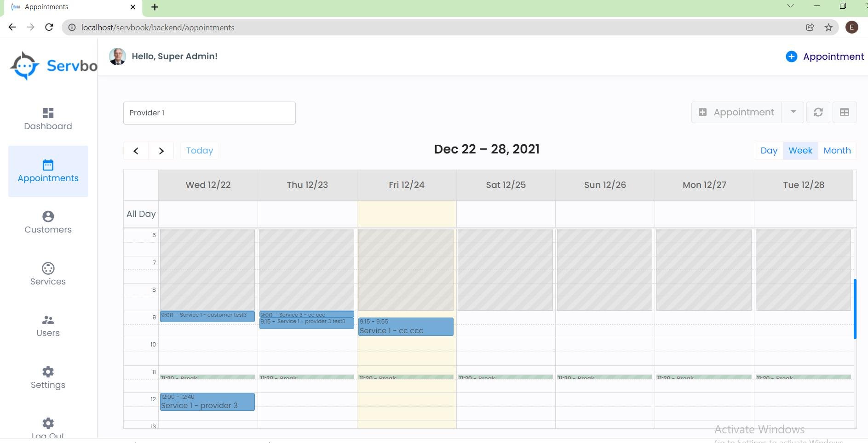Go to the next week arrow
Image resolution: width=868 pixels, height=443 pixels.
tap(161, 151)
